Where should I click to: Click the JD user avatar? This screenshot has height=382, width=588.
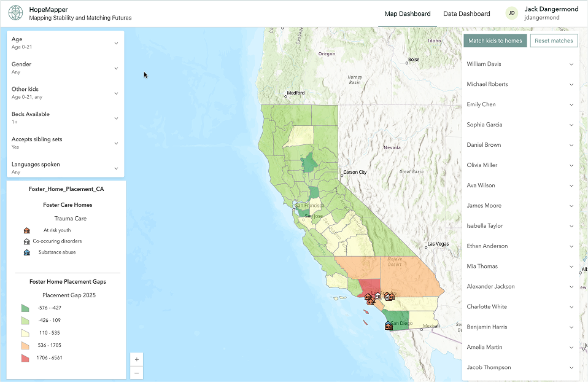pos(511,14)
